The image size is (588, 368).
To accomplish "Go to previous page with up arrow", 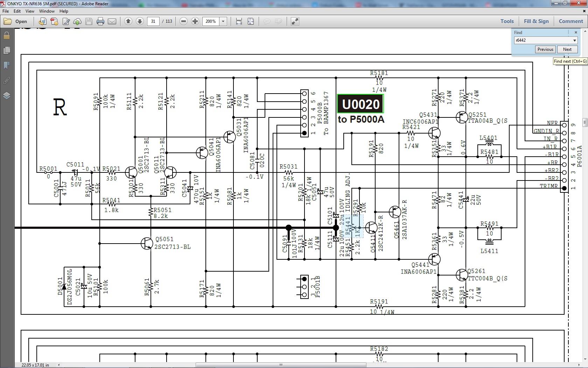I will click(x=128, y=21).
